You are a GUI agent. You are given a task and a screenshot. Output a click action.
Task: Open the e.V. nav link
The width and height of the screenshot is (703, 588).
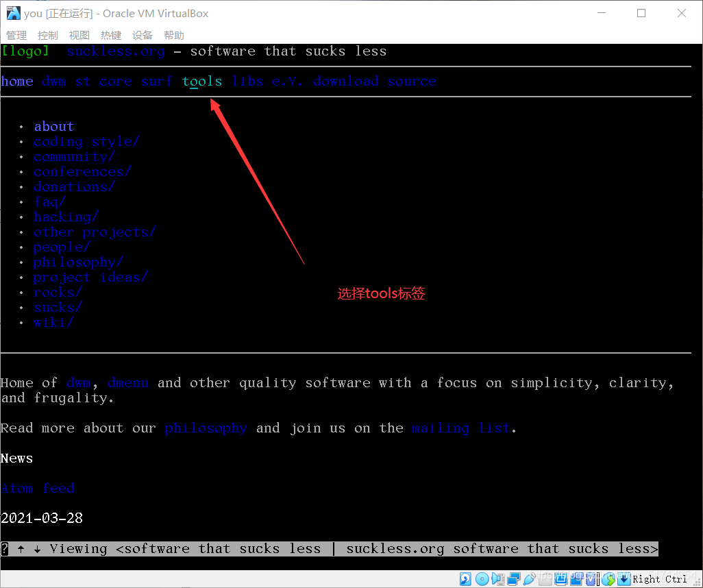pyautogui.click(x=287, y=81)
